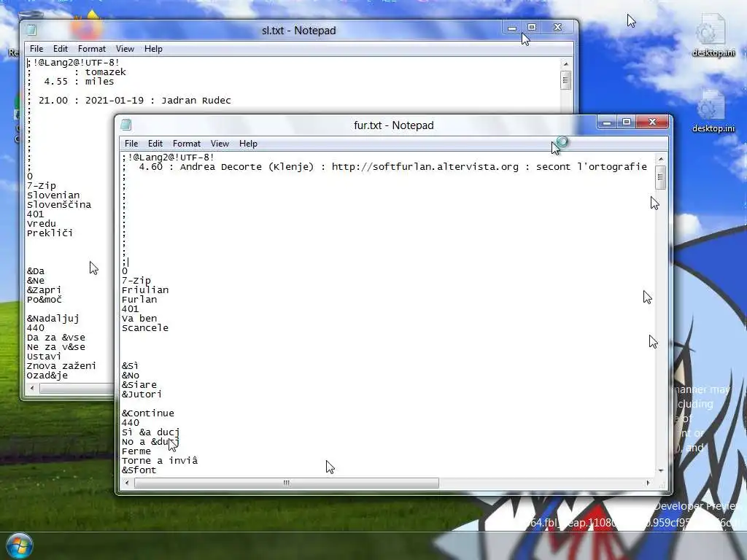
Task: Click the "Furlan" line in fur.txt
Action: tap(139, 300)
